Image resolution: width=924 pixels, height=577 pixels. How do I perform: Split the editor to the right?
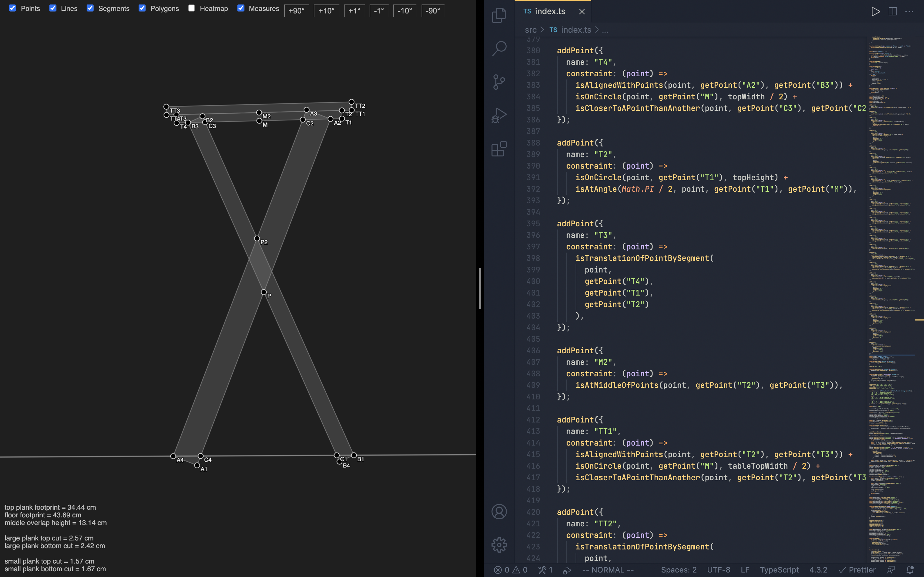coord(893,12)
